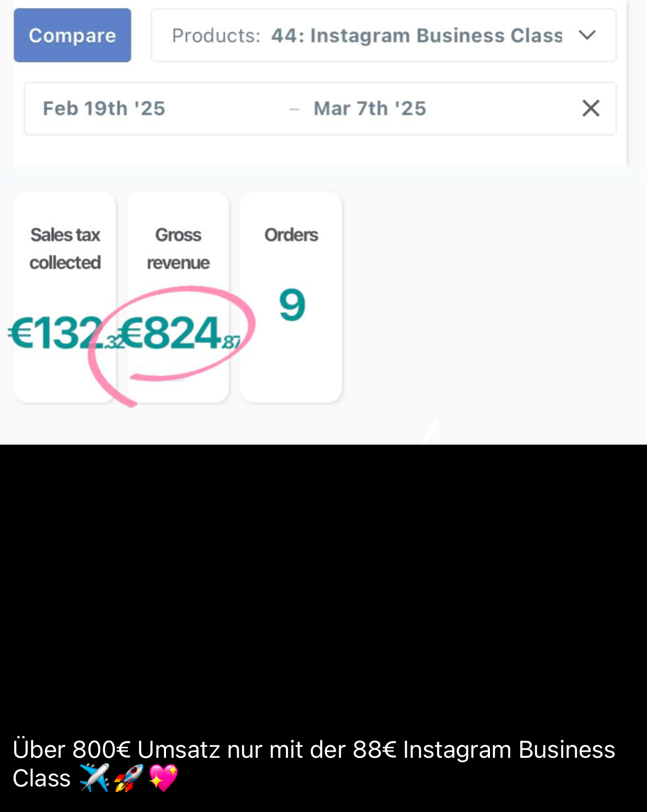The height and width of the screenshot is (812, 647).
Task: Clear the date range with X icon
Action: point(591,108)
